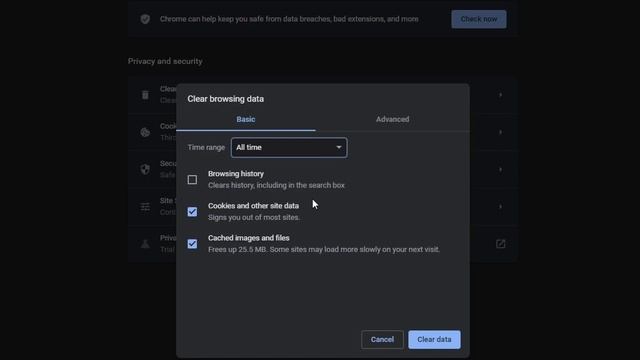The width and height of the screenshot is (640, 360).
Task: Click the 'Signs you out of most sites' text
Action: point(254,218)
